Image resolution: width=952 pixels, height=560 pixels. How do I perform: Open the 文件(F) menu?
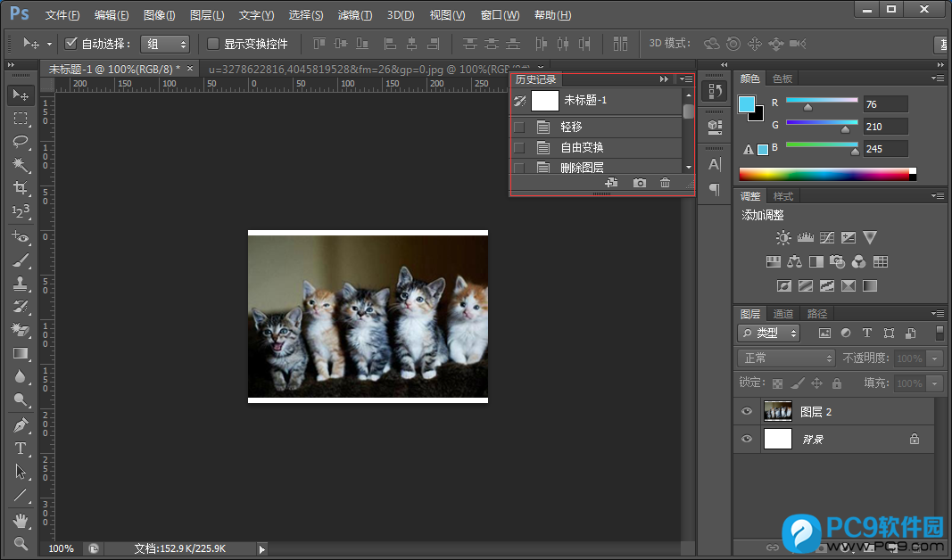62,15
